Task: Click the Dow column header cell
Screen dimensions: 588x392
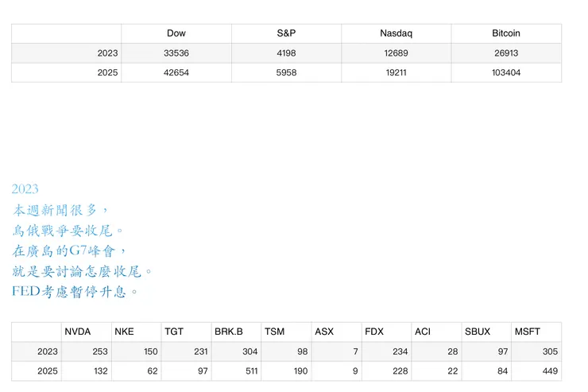Action: [x=176, y=33]
